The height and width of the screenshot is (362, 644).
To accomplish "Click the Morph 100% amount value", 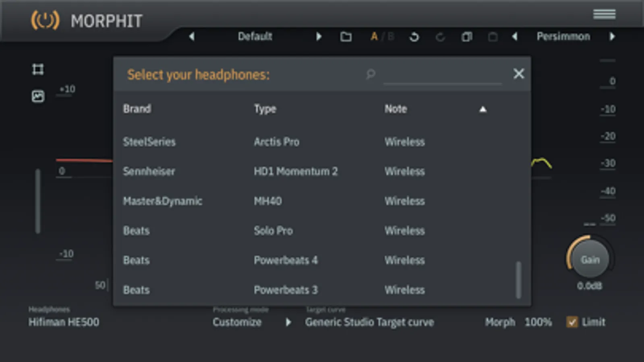I will (538, 322).
